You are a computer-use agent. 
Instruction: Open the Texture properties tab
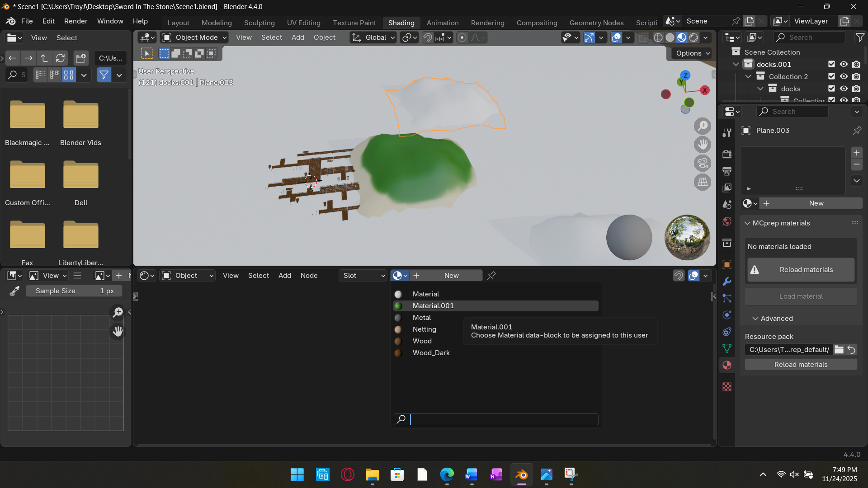point(727,387)
